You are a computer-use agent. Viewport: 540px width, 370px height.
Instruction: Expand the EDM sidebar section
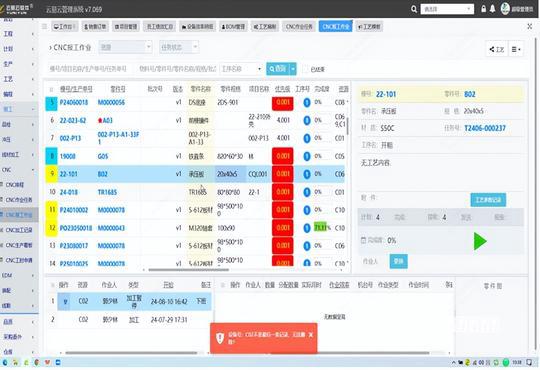[x=19, y=275]
